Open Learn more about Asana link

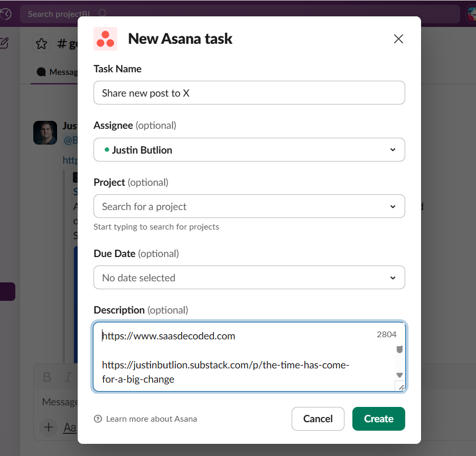click(151, 419)
